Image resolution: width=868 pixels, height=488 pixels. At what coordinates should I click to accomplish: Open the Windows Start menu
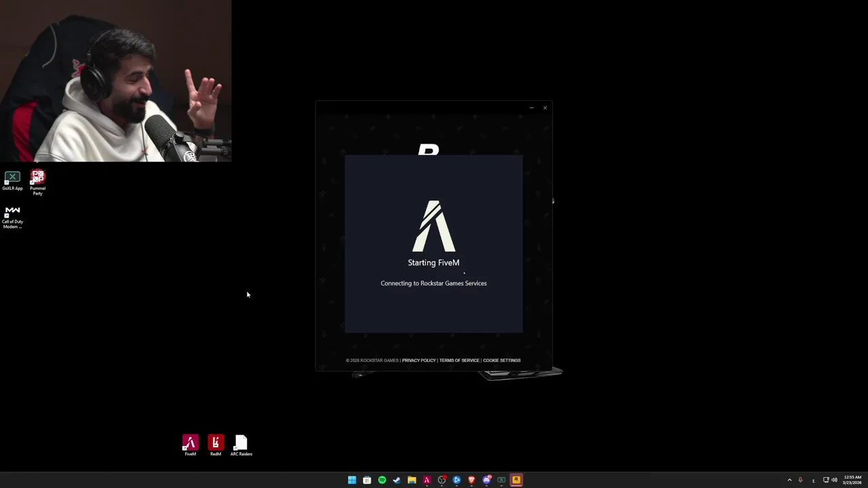point(352,480)
